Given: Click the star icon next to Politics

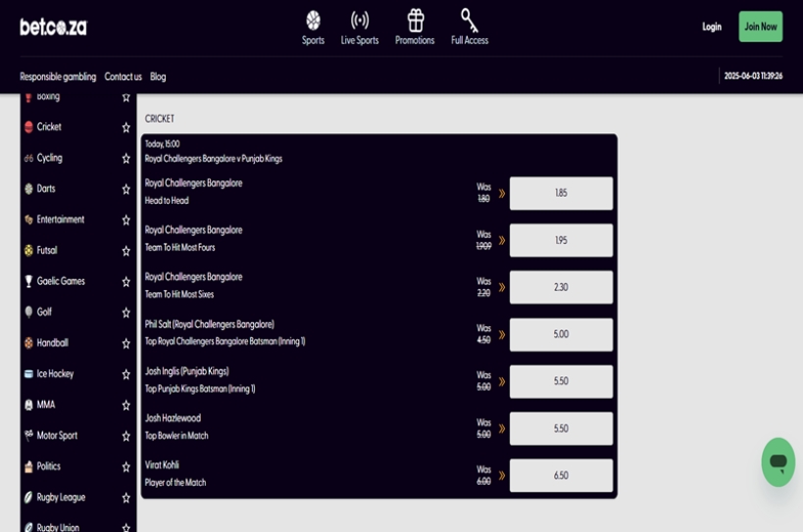Looking at the screenshot, I should (x=125, y=466).
